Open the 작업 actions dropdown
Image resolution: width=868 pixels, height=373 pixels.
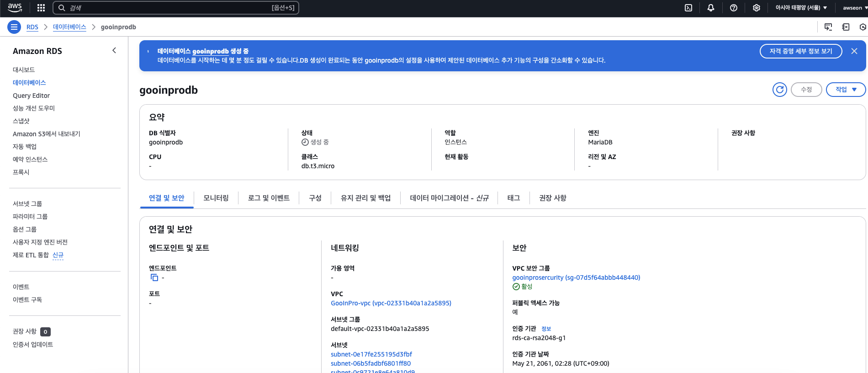pos(846,90)
